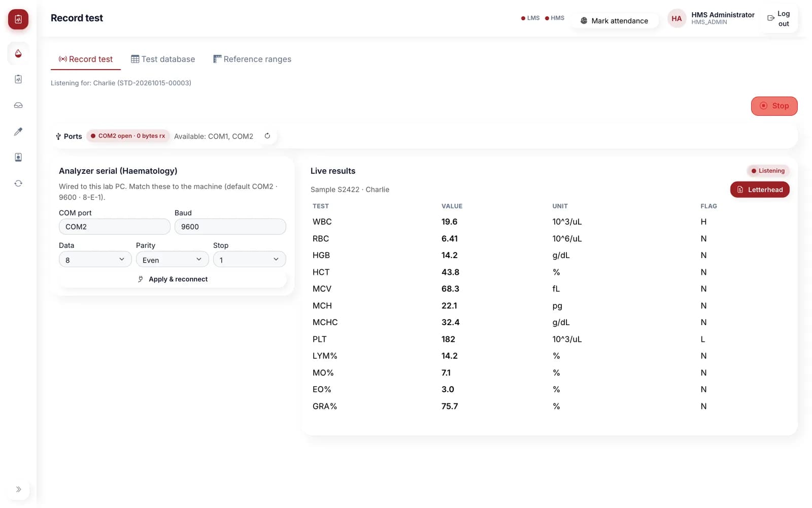Refresh the available ports list
Viewport: 812px width, 508px height.
[267, 136]
